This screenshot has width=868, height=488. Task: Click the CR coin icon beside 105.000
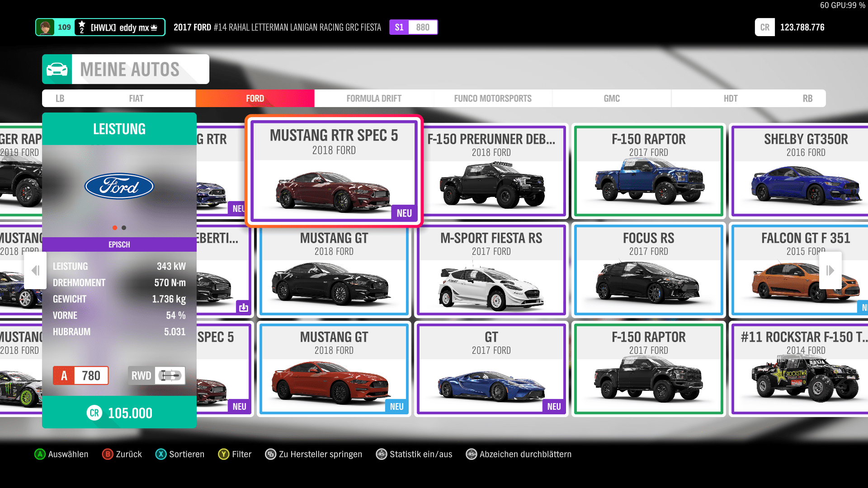[x=94, y=413]
